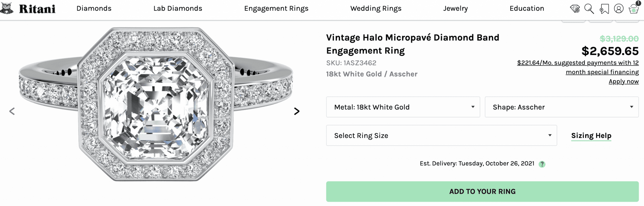Open the Metal: 18kt White Gold dropdown

[x=403, y=107]
